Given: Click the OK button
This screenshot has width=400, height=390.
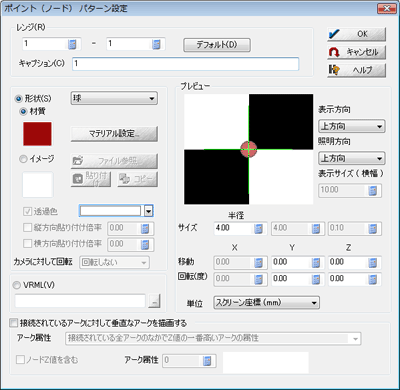Looking at the screenshot, I should (x=356, y=34).
